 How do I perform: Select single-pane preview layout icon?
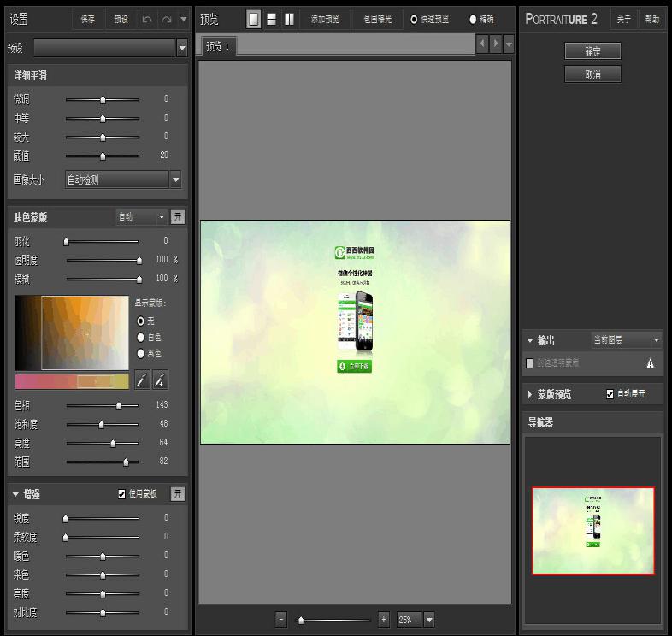(x=254, y=19)
